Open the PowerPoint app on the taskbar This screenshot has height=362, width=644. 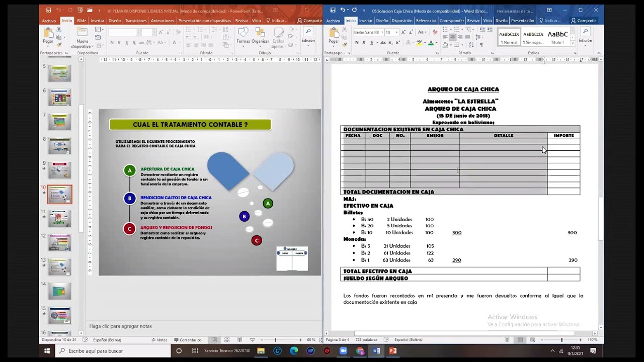(x=393, y=350)
